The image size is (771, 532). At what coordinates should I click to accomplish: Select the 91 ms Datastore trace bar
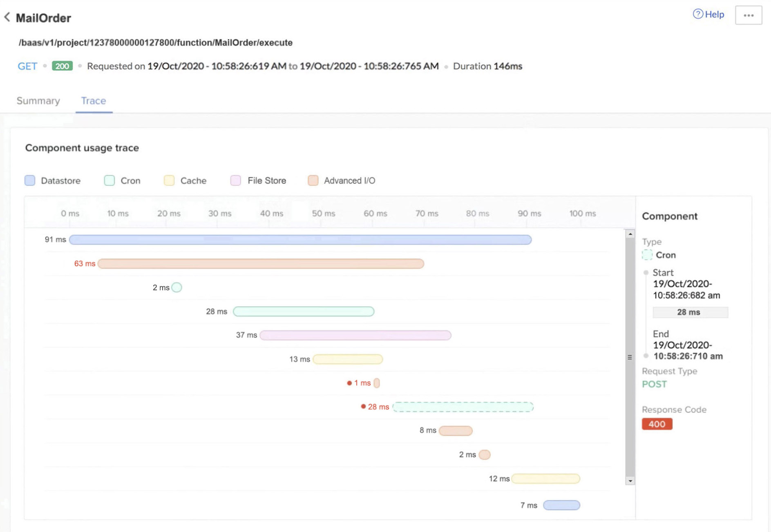pyautogui.click(x=300, y=240)
